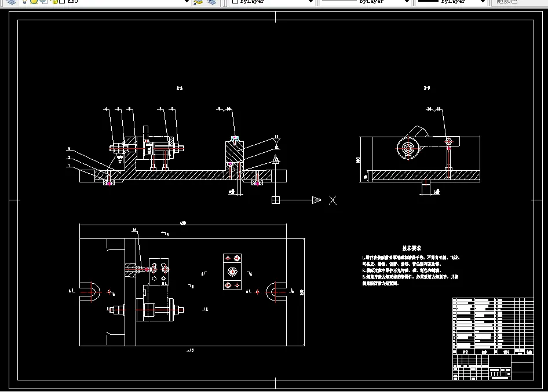
Task: Click the greyed plot style box
Action: tap(519, 2)
